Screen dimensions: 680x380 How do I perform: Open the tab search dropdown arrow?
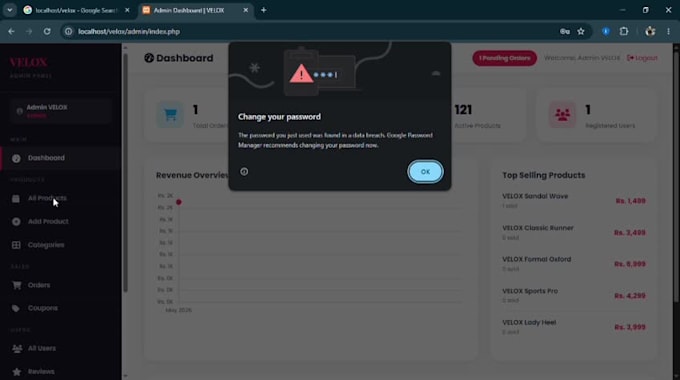[10, 10]
